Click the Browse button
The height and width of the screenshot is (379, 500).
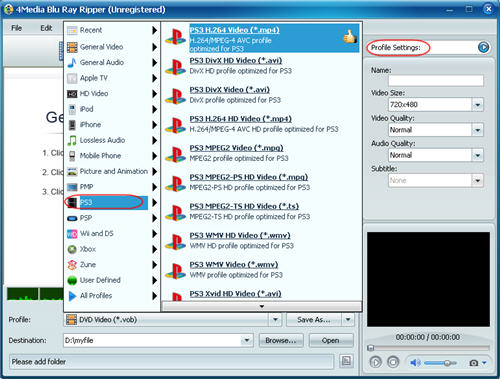[x=281, y=340]
